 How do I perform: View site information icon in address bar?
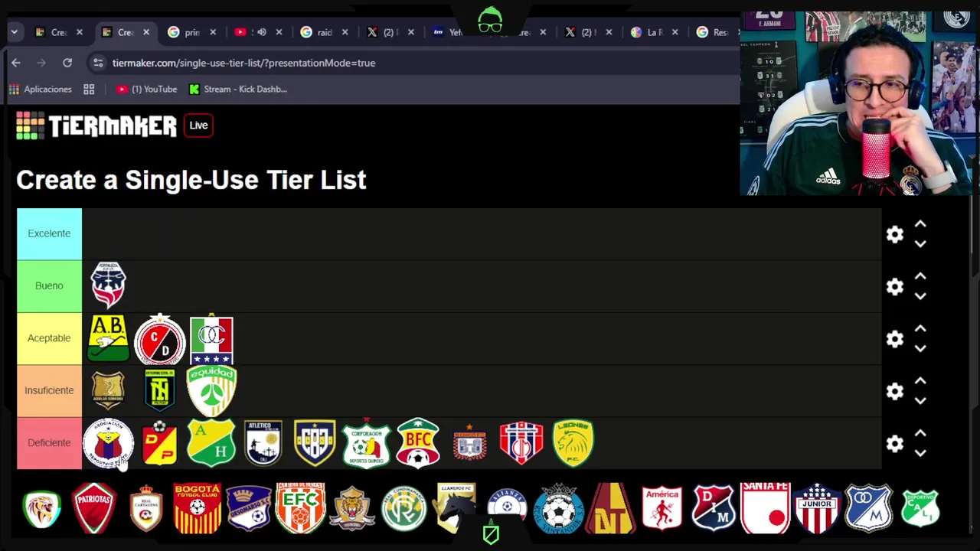98,63
